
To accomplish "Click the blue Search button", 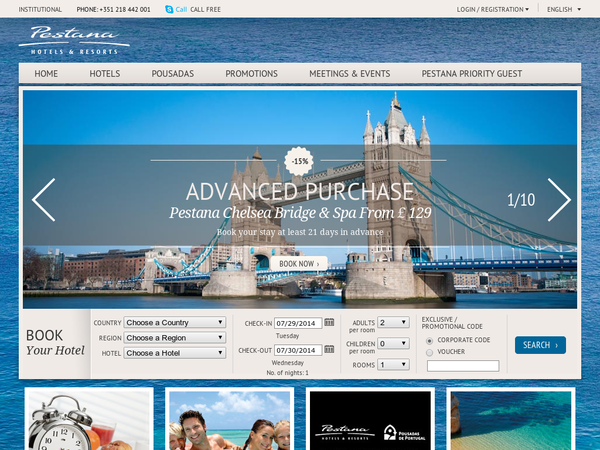I will click(540, 345).
